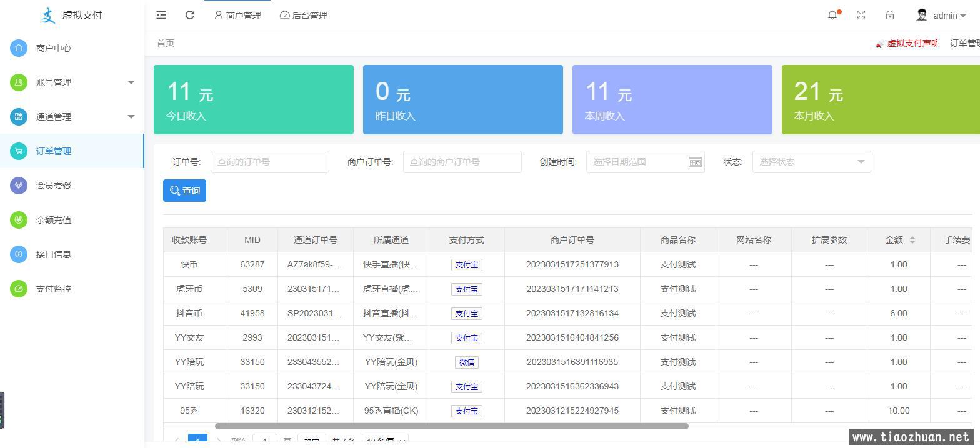Click the 支付方式 column header
The image size is (980, 448).
pyautogui.click(x=467, y=240)
